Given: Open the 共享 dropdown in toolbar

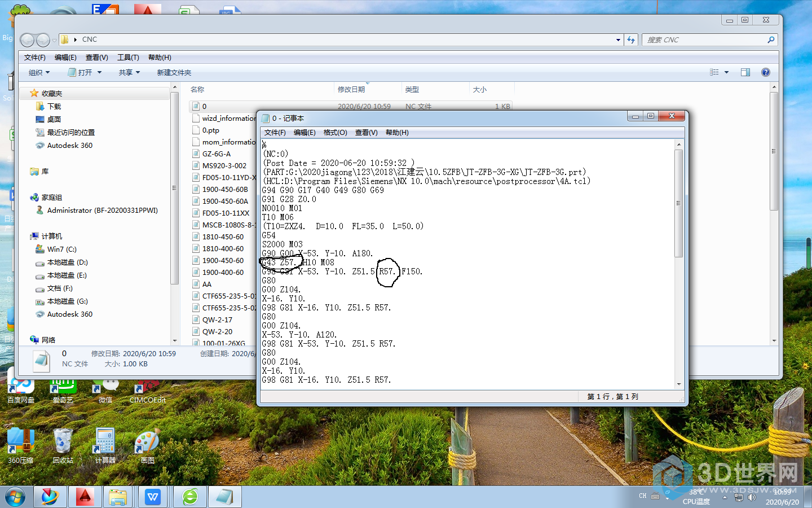Looking at the screenshot, I should click(129, 72).
